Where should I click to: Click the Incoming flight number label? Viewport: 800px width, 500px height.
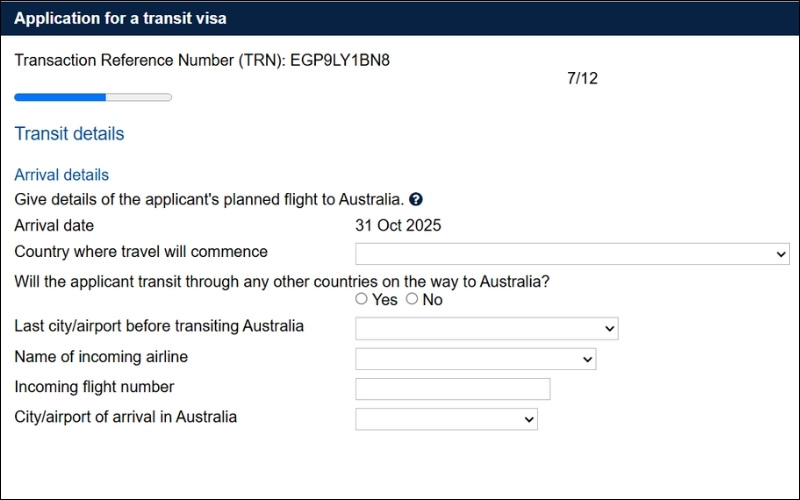pyautogui.click(x=94, y=387)
